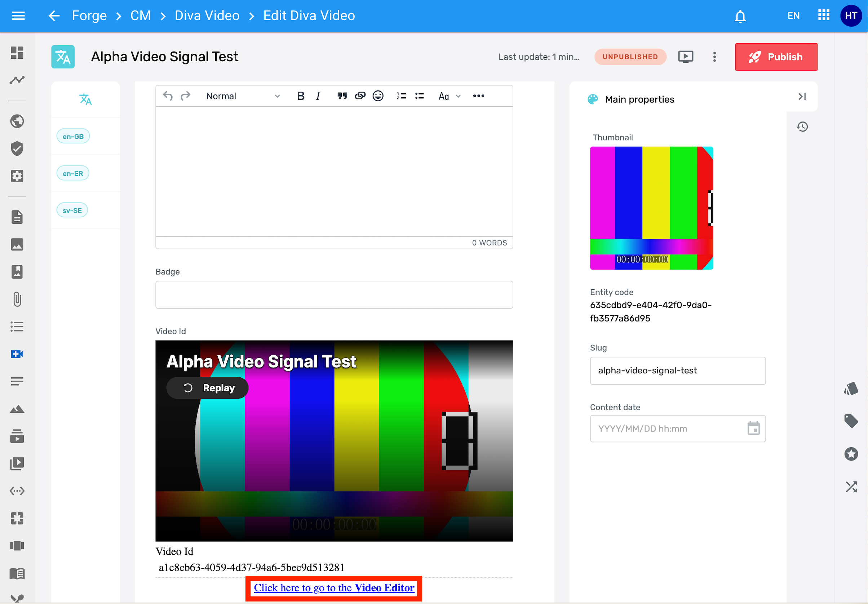Image resolution: width=868 pixels, height=604 pixels.
Task: Open the star circle panel icon
Action: point(851,454)
